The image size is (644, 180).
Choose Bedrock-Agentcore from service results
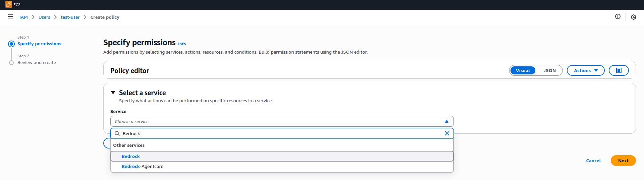tap(143, 167)
